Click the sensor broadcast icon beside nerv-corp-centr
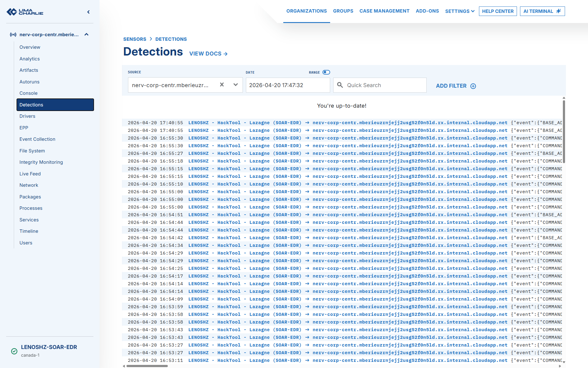The width and height of the screenshot is (588, 368). [x=13, y=35]
